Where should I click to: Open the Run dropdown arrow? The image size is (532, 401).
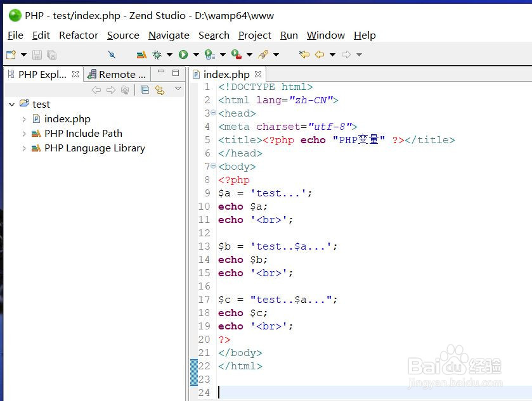coord(196,54)
